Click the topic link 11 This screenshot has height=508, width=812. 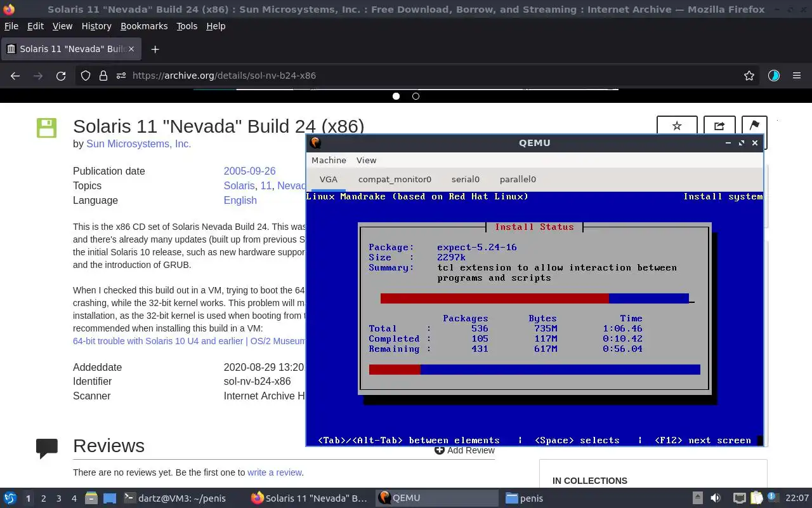coord(266,186)
